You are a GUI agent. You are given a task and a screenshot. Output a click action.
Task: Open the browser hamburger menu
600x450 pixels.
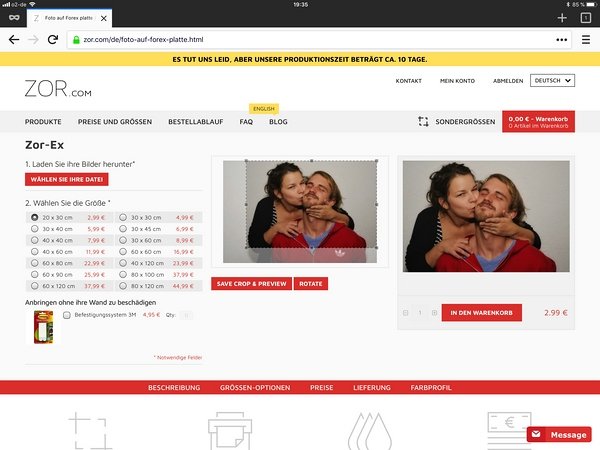tap(586, 39)
